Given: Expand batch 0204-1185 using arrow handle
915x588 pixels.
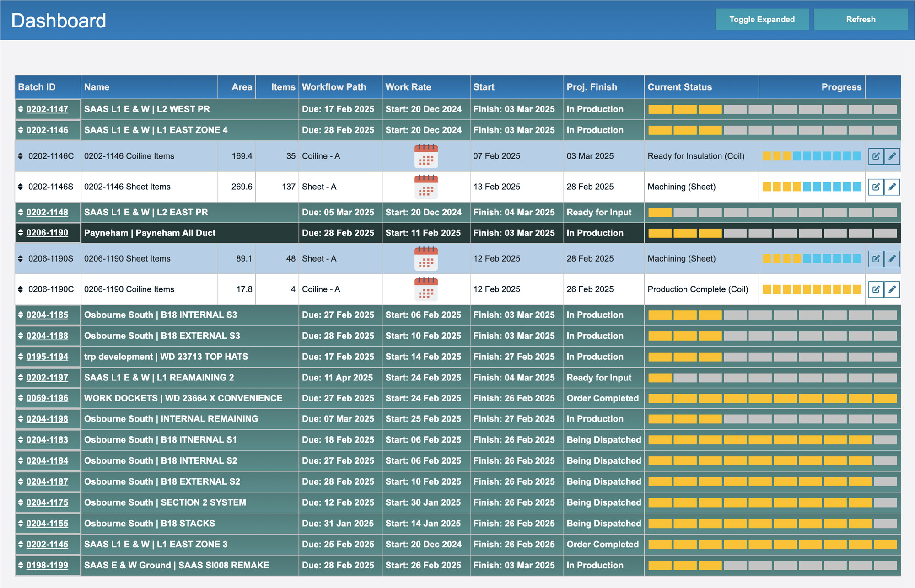Looking at the screenshot, I should click(x=21, y=315).
